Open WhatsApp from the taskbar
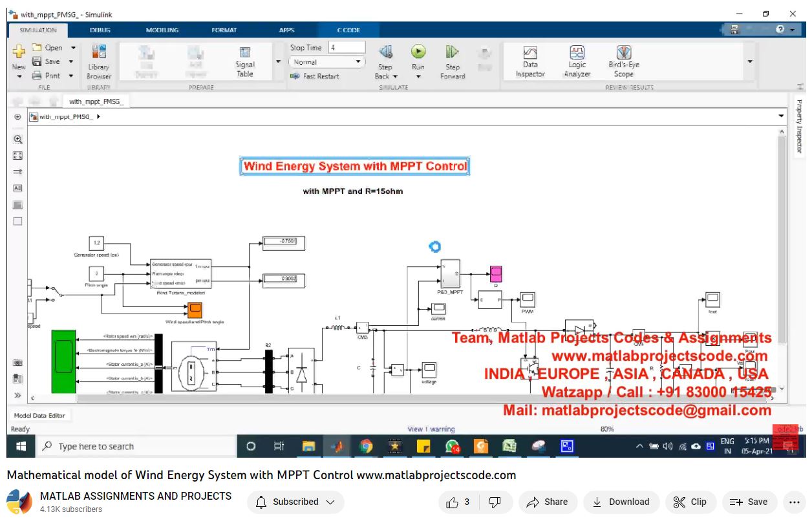Image resolution: width=812 pixels, height=523 pixels. [x=453, y=446]
